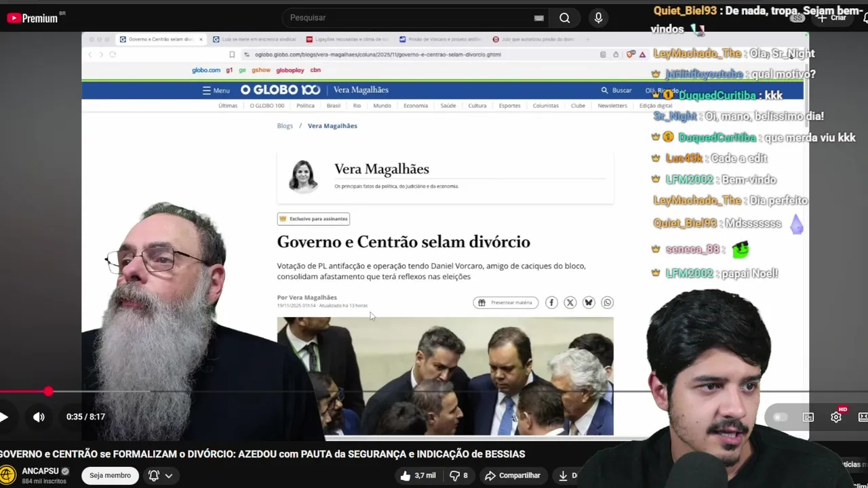The height and width of the screenshot is (488, 868).
Task: Click the browser address bar URL
Action: tap(378, 55)
